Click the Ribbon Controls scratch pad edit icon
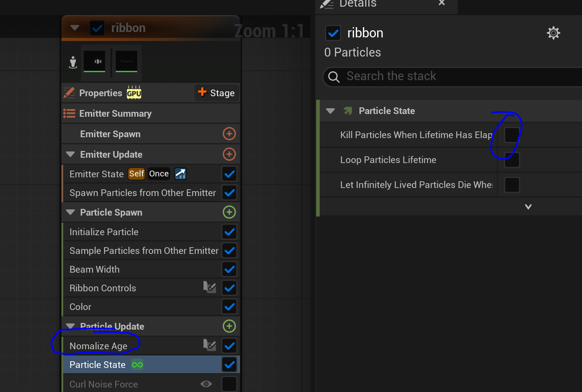 pyautogui.click(x=209, y=288)
